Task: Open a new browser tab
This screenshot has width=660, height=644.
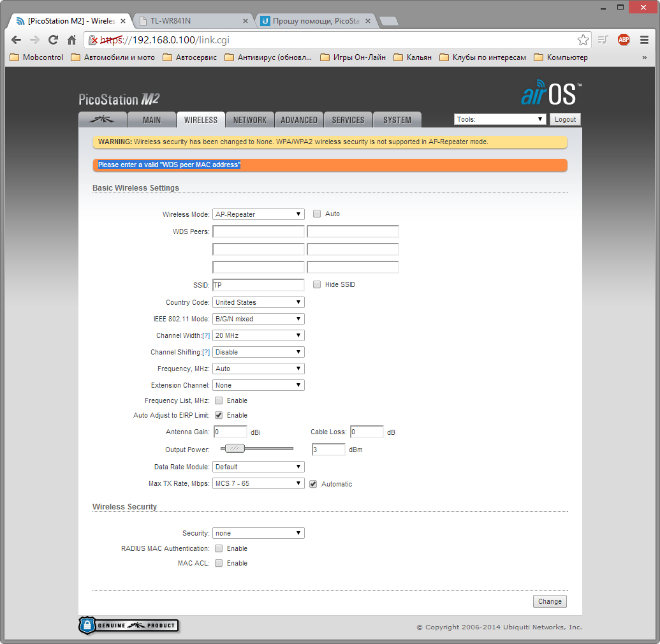Action: tap(388, 21)
